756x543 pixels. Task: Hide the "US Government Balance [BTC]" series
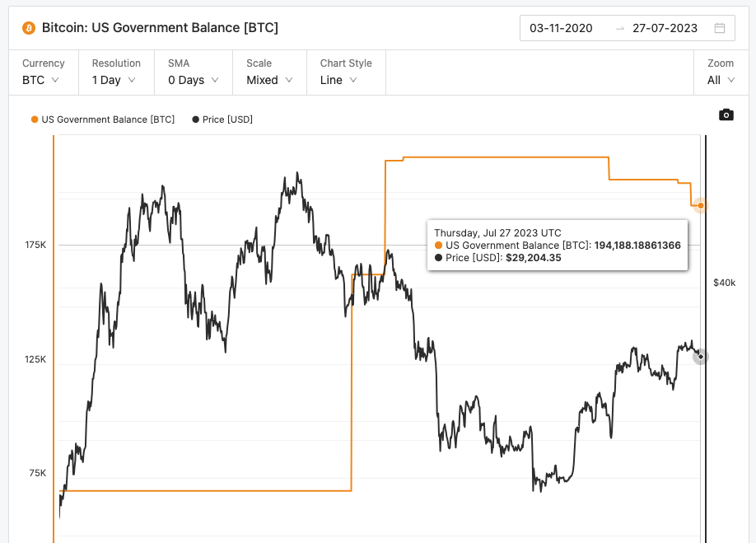point(102,119)
